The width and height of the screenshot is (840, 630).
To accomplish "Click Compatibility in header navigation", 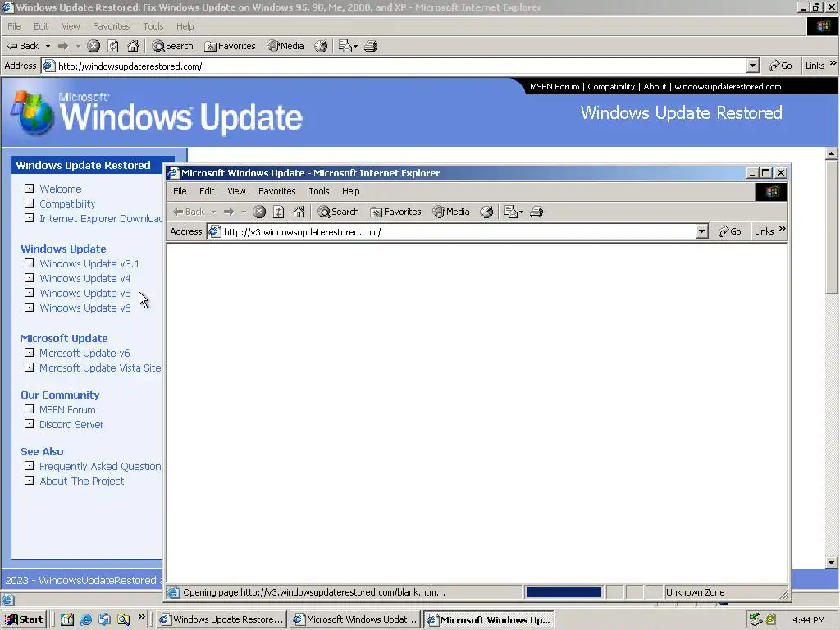I will pos(611,86).
